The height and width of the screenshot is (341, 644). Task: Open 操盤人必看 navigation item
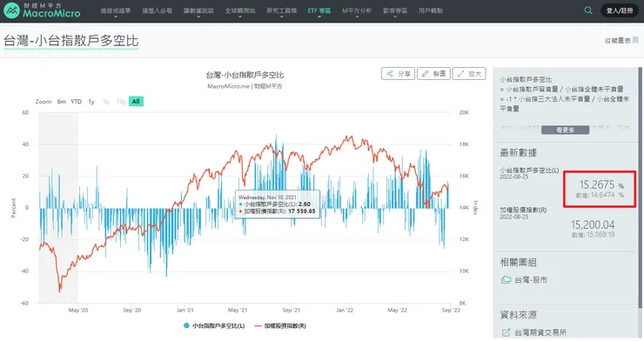157,11
